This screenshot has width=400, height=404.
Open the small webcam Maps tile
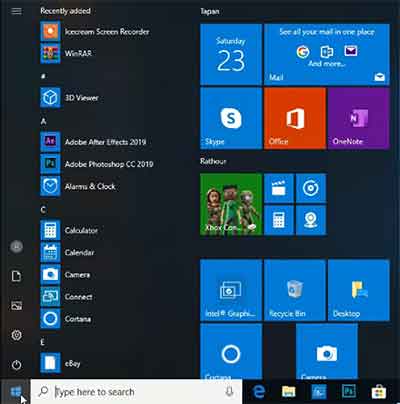coord(311,220)
